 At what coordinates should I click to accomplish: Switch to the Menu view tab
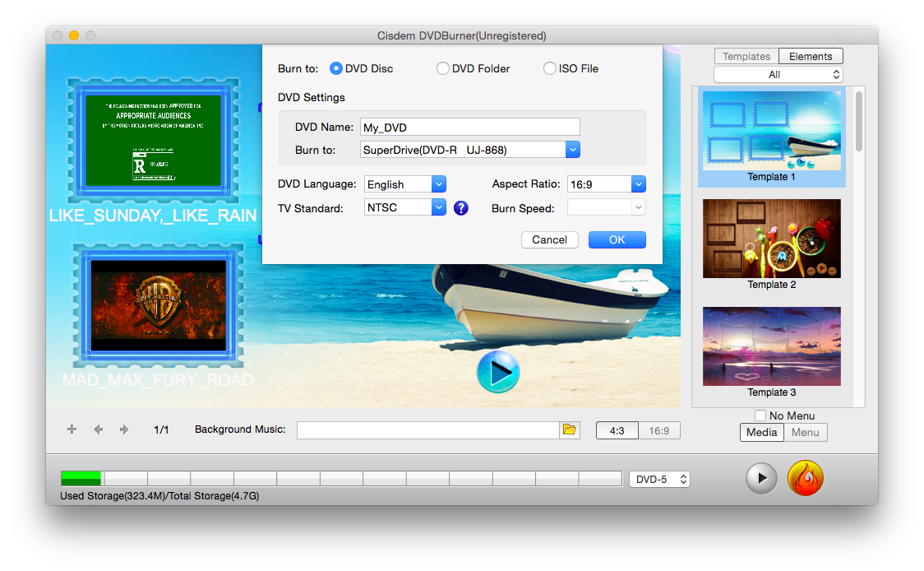point(806,432)
